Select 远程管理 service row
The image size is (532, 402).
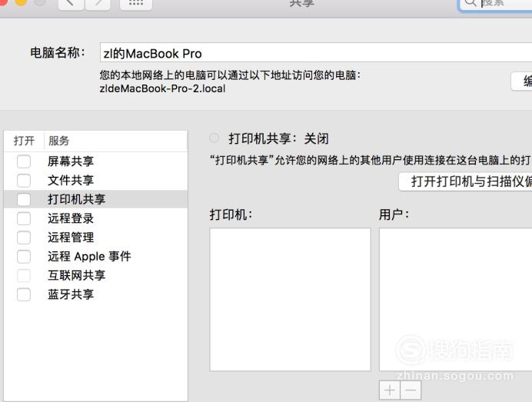95,238
